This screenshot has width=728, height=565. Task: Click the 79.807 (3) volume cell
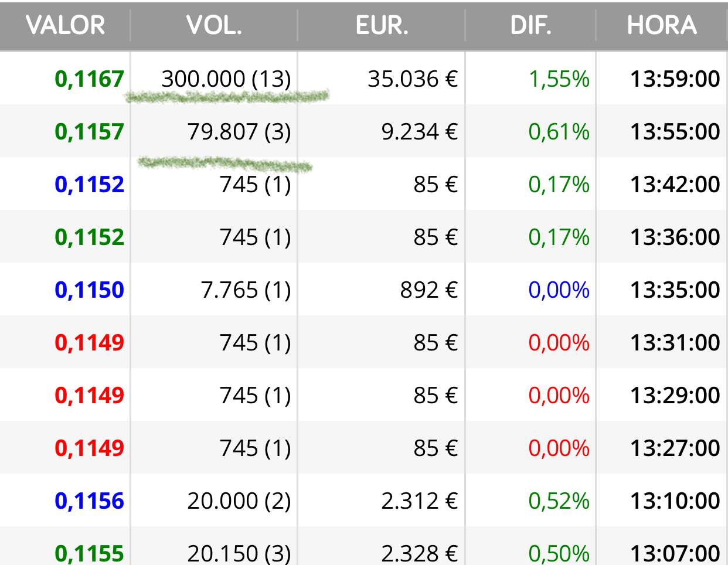(x=239, y=132)
